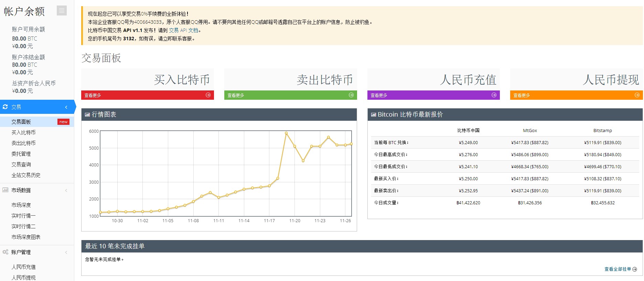Open the 市场深度 sidebar item

[x=21, y=205]
